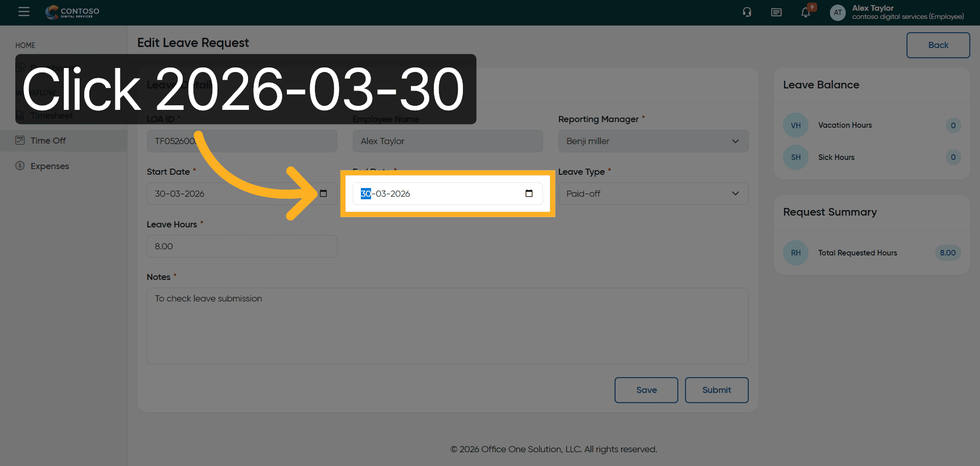Expand the Leave Type dropdown
The height and width of the screenshot is (466, 980).
click(653, 194)
